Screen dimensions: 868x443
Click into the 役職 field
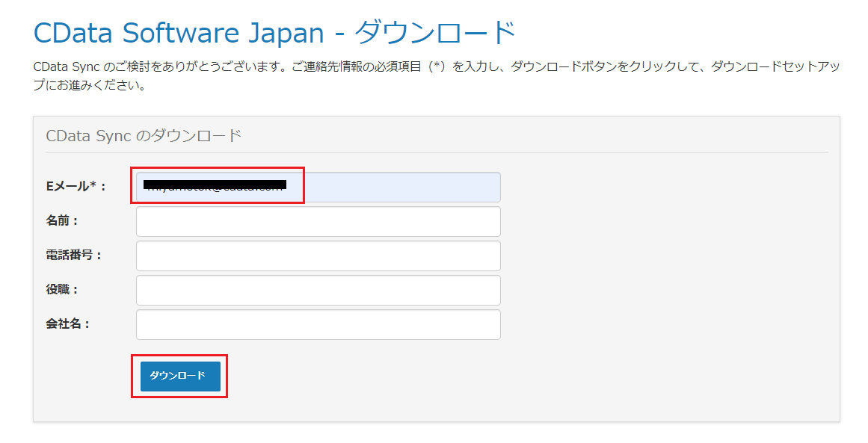[318, 290]
